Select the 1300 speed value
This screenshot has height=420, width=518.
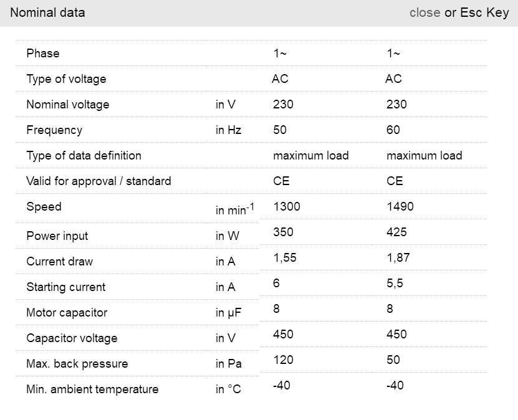tap(286, 207)
